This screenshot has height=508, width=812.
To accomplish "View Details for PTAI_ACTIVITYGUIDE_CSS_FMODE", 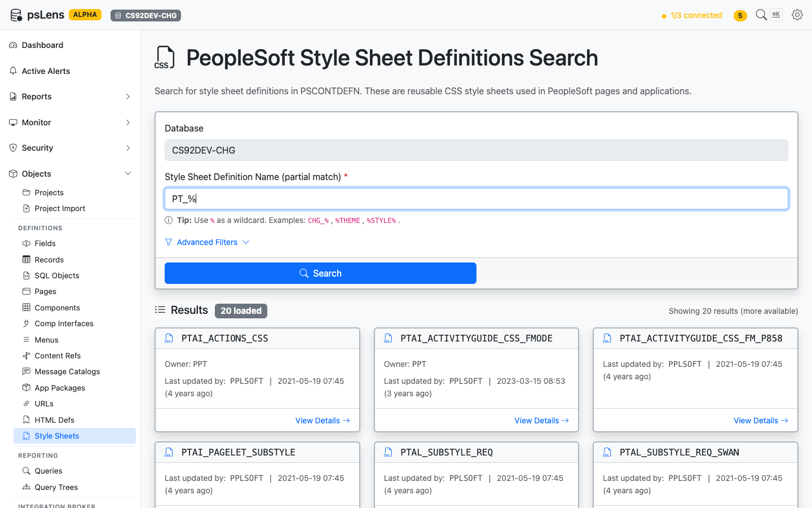I will tap(541, 421).
